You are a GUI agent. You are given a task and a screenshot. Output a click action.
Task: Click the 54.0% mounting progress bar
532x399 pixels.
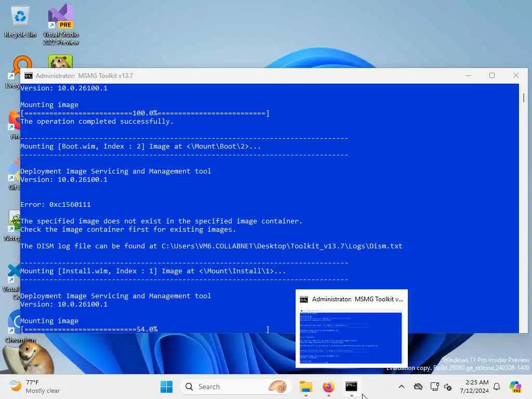pyautogui.click(x=145, y=329)
